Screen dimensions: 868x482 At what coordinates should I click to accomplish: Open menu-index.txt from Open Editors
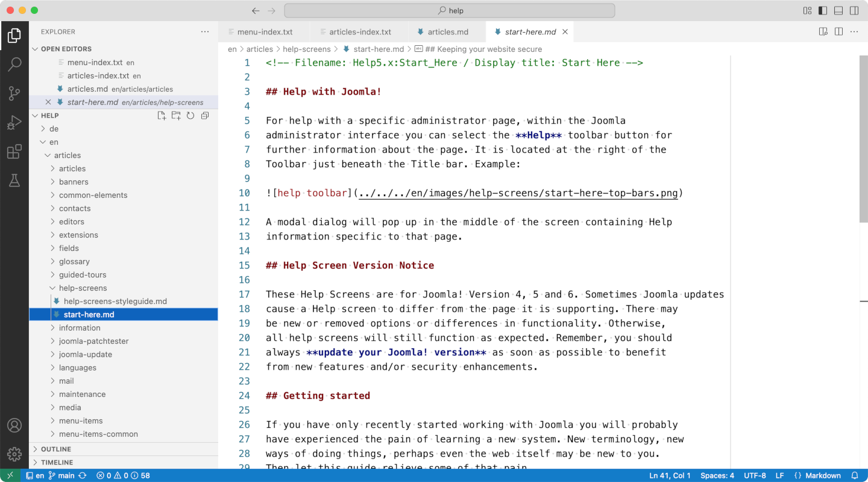pyautogui.click(x=124, y=62)
